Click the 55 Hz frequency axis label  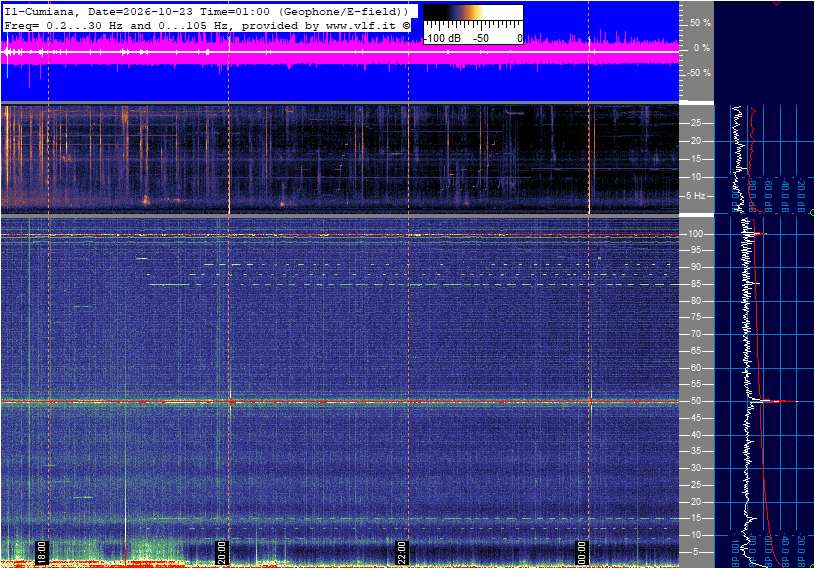[695, 385]
